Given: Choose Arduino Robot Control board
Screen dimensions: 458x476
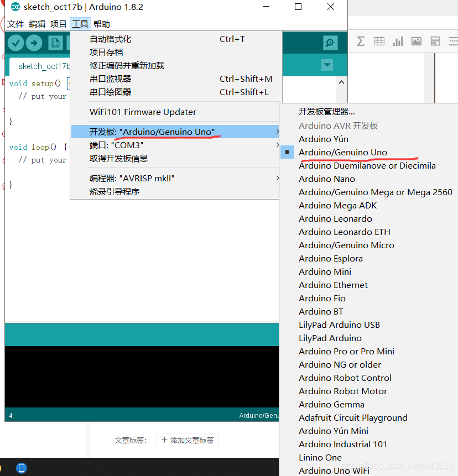Looking at the screenshot, I should tap(369, 378).
